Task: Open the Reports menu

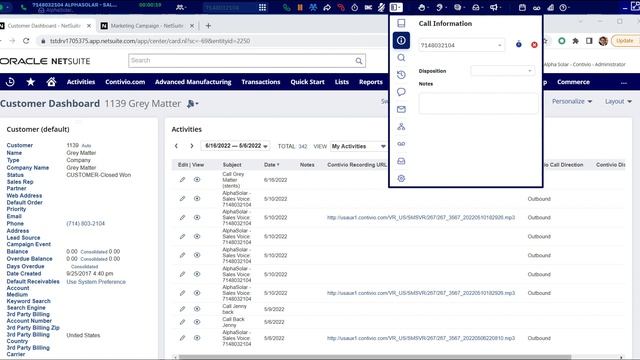Action: (371, 82)
